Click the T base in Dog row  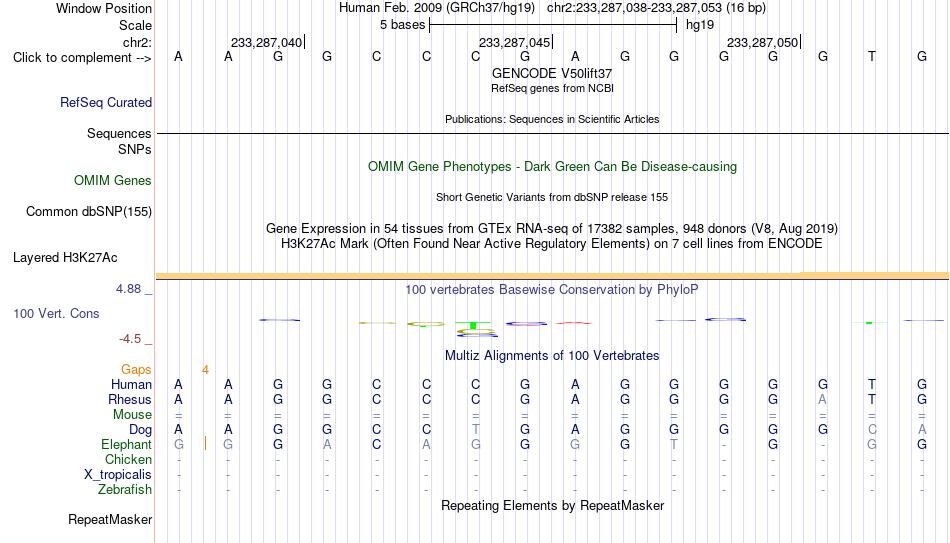[x=476, y=429]
